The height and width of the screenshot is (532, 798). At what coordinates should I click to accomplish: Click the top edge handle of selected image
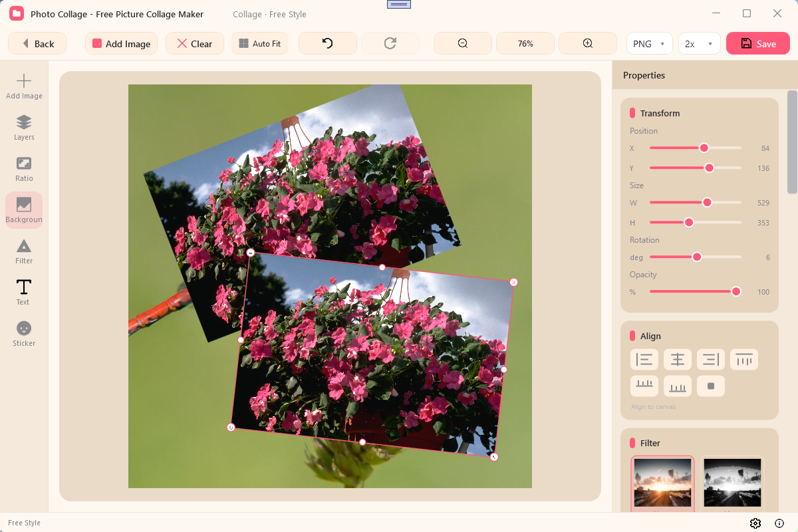click(x=382, y=267)
